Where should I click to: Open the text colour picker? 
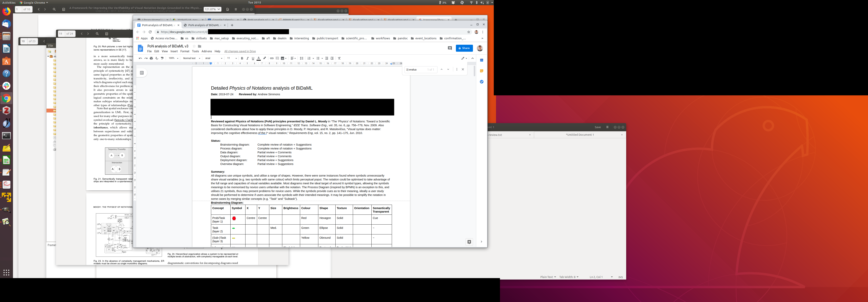258,58
